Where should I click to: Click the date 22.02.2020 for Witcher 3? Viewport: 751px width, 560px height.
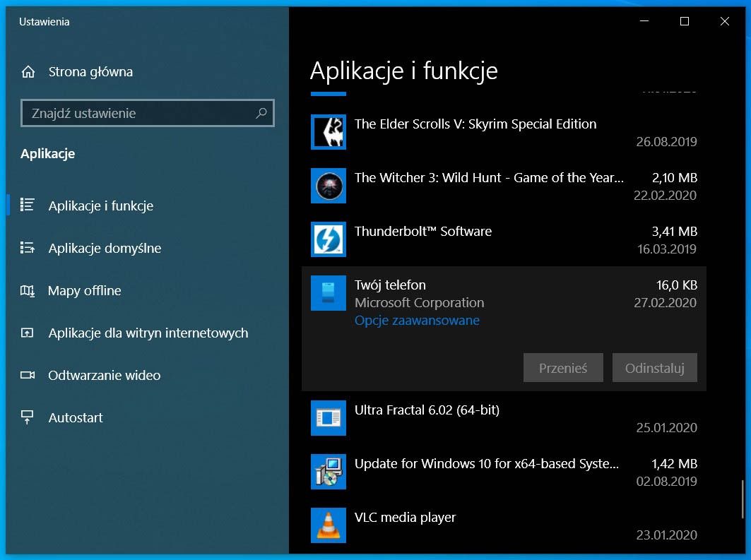click(666, 196)
